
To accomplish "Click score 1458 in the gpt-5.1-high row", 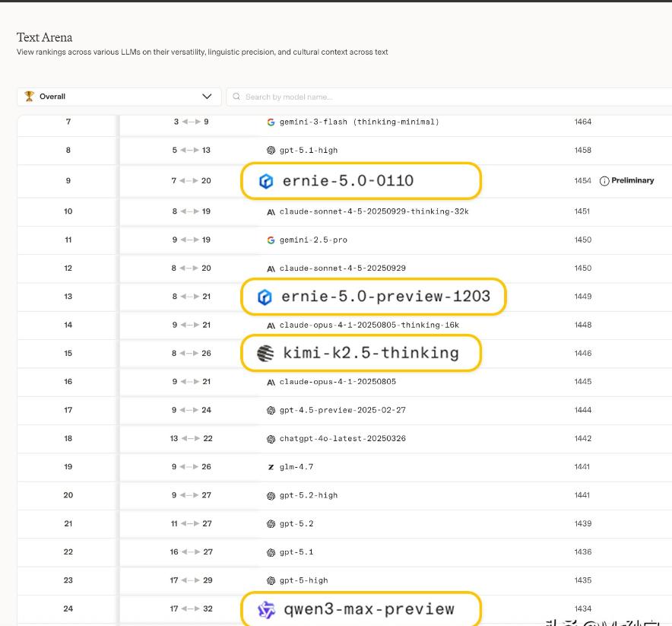I will coord(583,150).
